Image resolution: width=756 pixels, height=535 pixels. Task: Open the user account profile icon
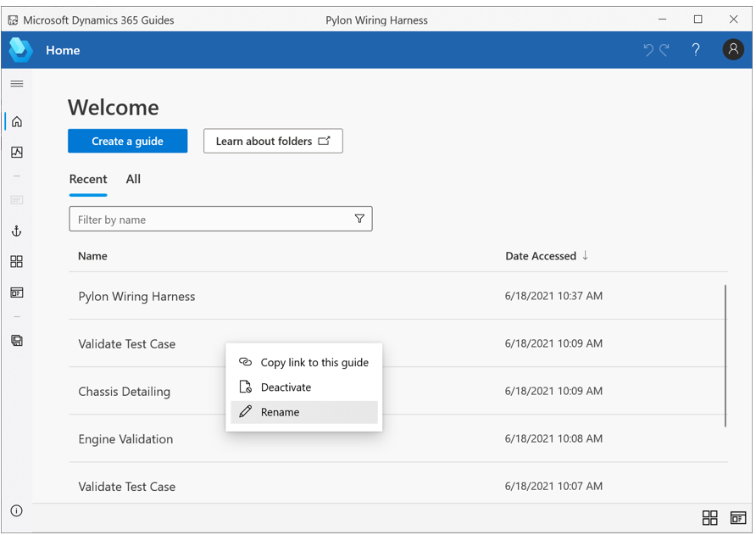pos(733,49)
